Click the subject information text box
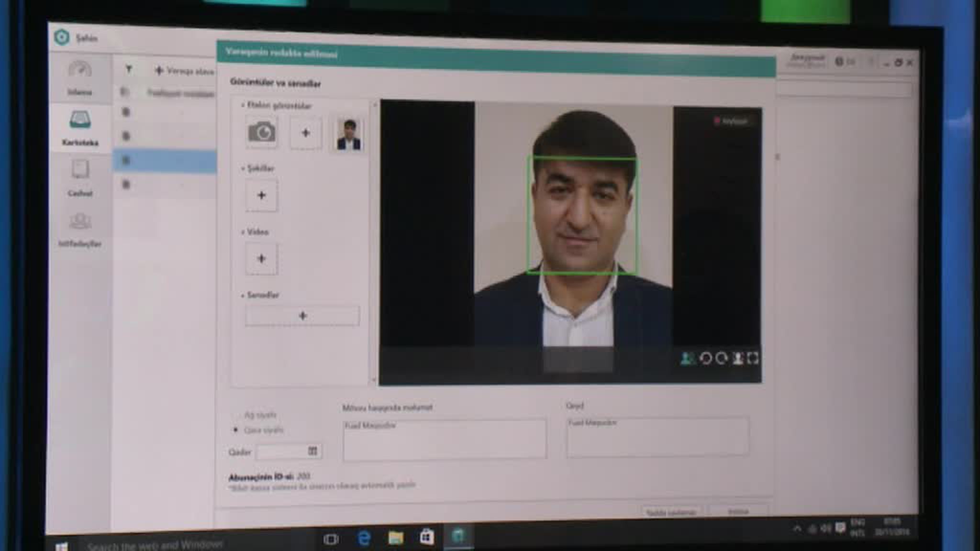The image size is (980, 551). (445, 440)
